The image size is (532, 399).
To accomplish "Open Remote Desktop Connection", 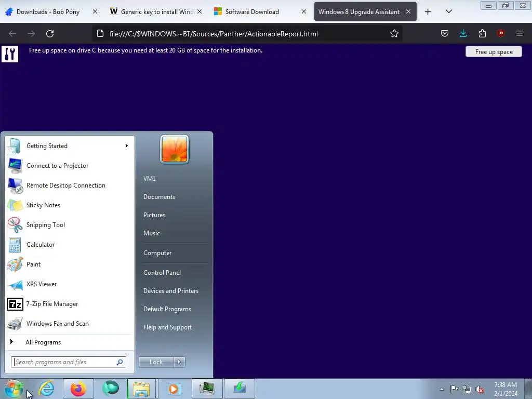I will pyautogui.click(x=69, y=185).
